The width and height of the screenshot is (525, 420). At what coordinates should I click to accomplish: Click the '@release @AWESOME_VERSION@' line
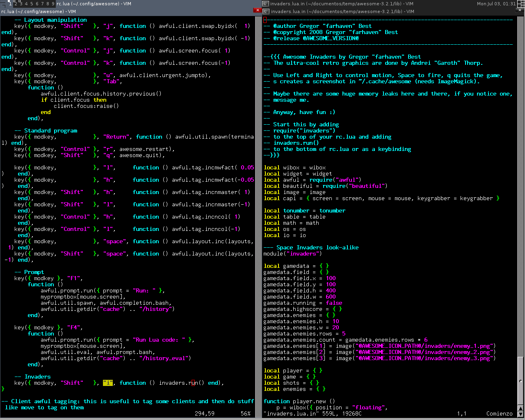point(311,38)
